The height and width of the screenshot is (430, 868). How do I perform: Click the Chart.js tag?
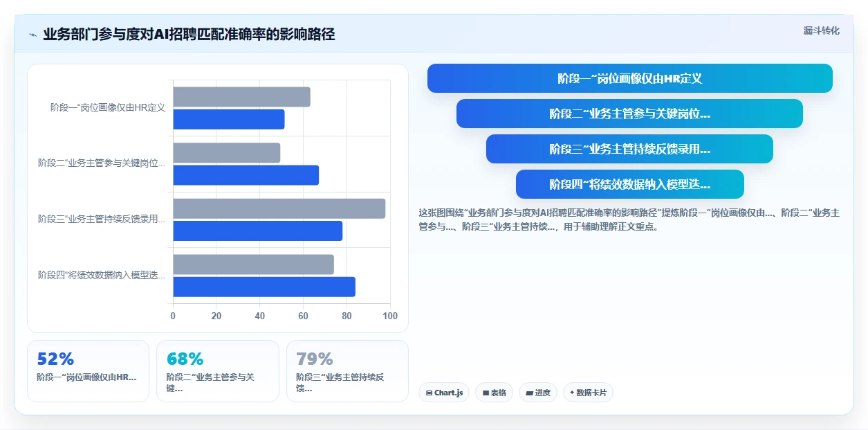point(444,393)
